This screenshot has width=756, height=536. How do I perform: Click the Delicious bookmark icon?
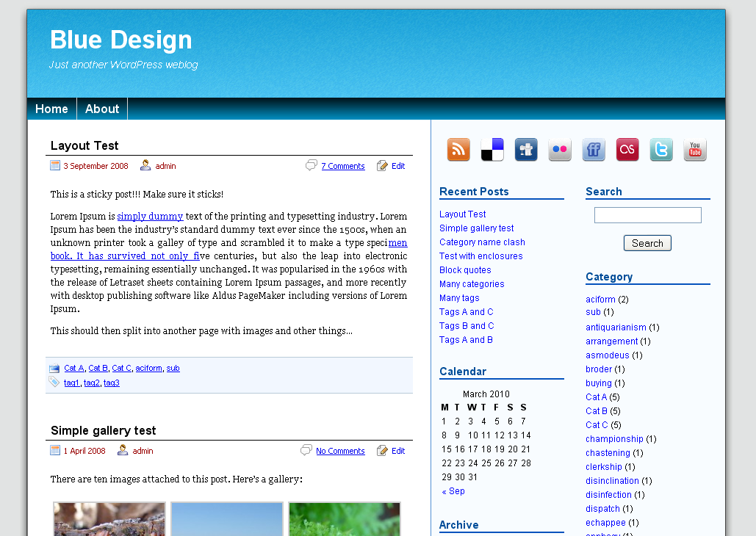tap(492, 150)
